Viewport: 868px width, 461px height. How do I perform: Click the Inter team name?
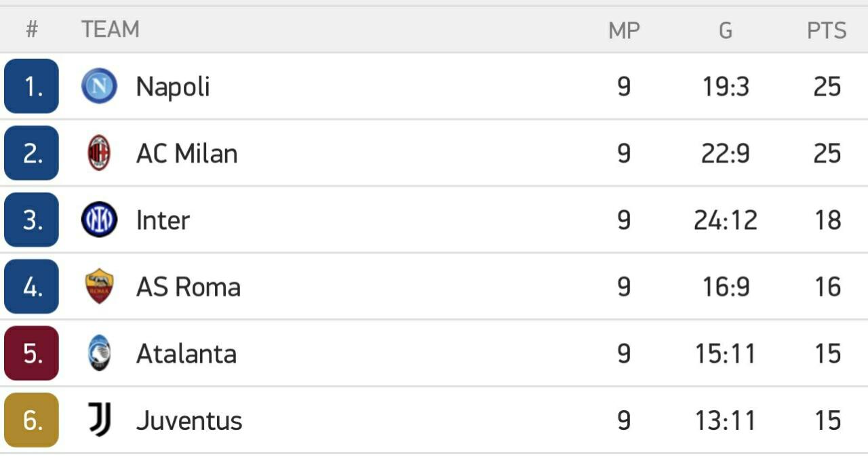163,220
